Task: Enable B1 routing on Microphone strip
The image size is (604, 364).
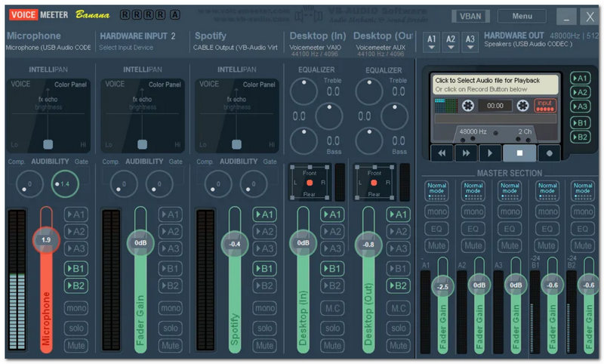Action: (x=76, y=269)
